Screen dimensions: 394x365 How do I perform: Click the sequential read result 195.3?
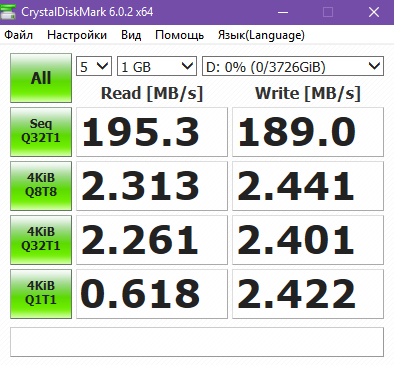(x=152, y=132)
